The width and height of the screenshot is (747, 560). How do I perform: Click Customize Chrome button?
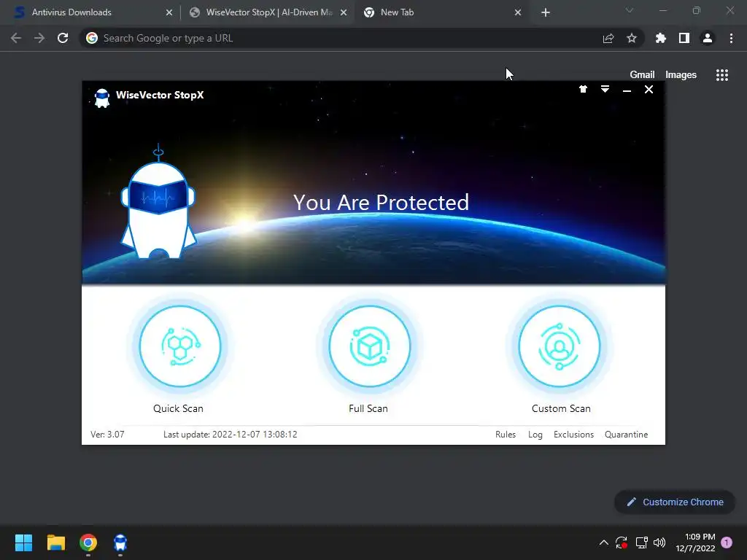pyautogui.click(x=675, y=502)
